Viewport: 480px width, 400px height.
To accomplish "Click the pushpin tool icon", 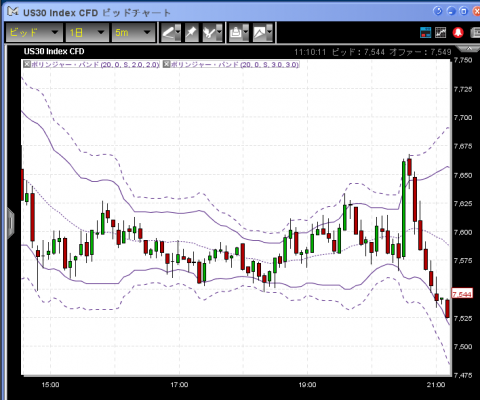I will [192, 33].
